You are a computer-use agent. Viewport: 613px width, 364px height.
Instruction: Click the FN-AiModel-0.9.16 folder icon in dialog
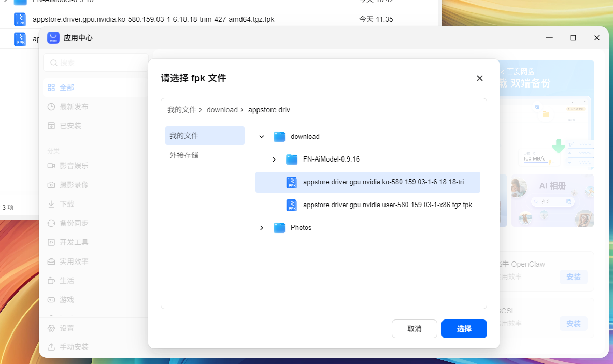pos(292,159)
